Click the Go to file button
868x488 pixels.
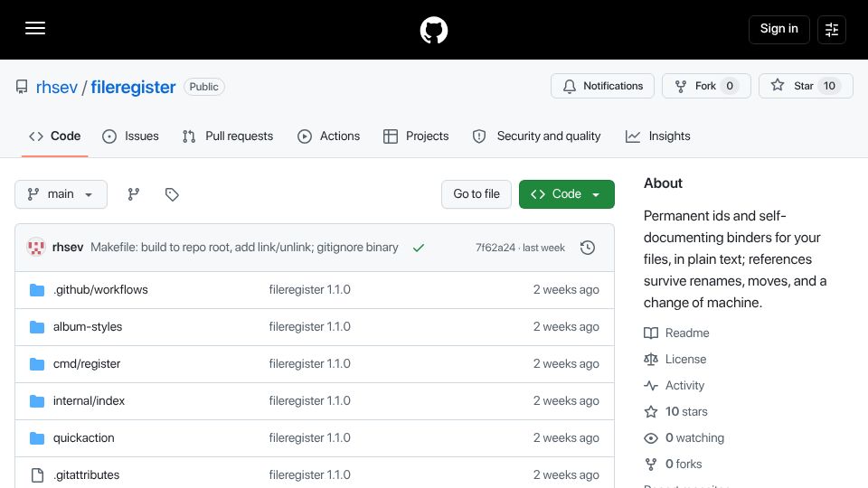pyautogui.click(x=476, y=194)
